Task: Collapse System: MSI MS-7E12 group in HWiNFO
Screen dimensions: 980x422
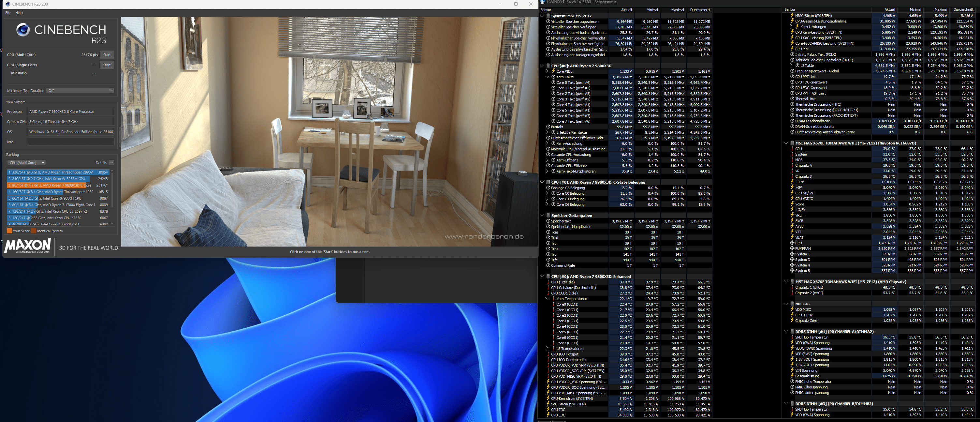Action: point(542,16)
